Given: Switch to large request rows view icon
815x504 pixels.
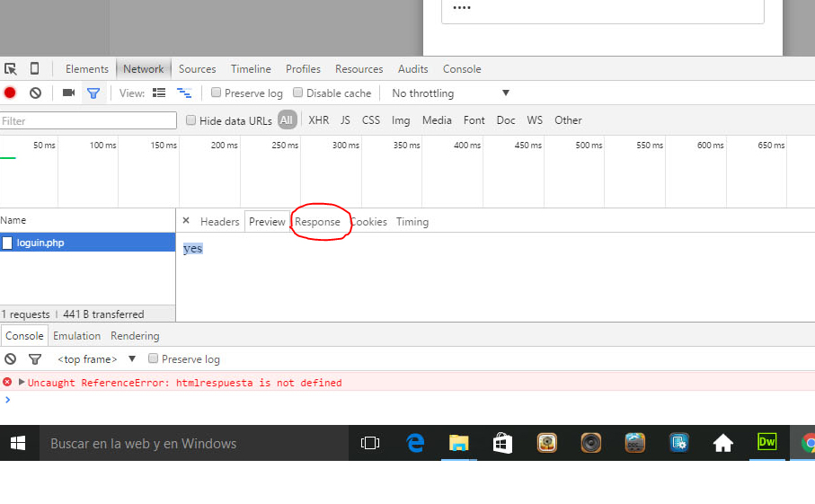Looking at the screenshot, I should coord(159,93).
